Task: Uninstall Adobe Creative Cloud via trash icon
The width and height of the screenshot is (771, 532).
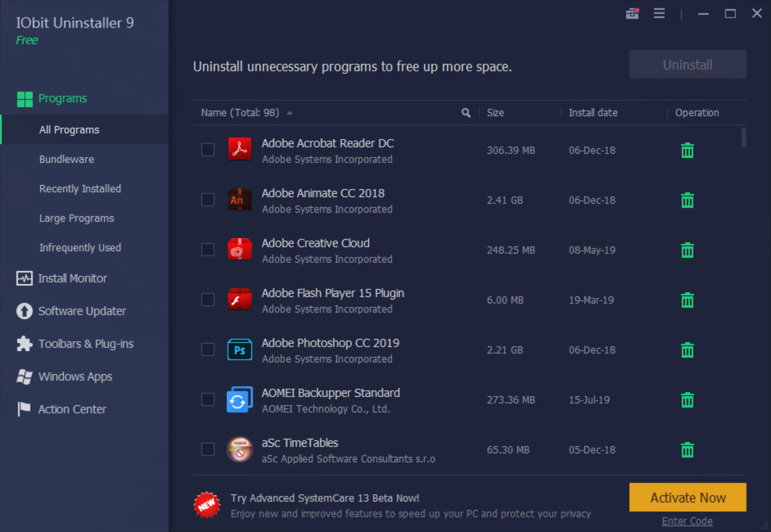Action: (x=688, y=250)
